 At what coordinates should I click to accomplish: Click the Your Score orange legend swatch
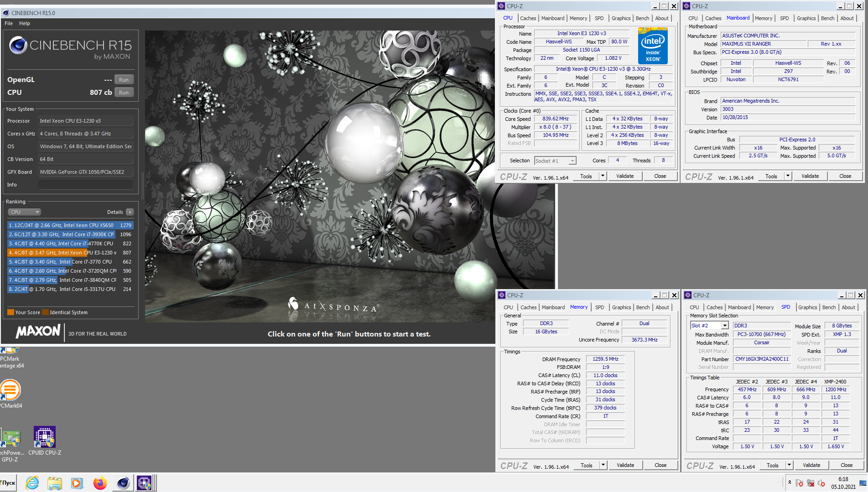coord(10,312)
